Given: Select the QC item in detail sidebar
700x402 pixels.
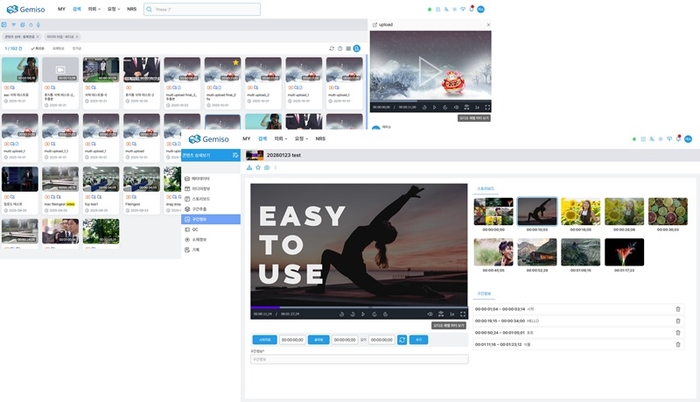Looking at the screenshot, I should [x=196, y=229].
